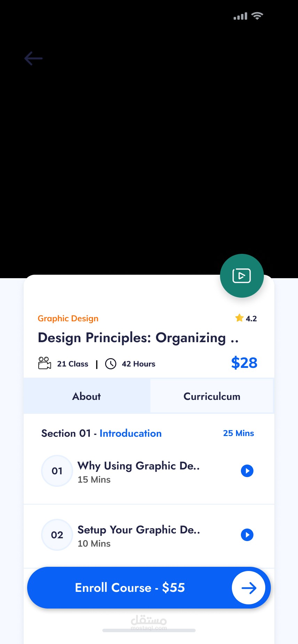The width and height of the screenshot is (298, 644).
Task: Check the Wi-Fi status icon
Action: pyautogui.click(x=257, y=16)
